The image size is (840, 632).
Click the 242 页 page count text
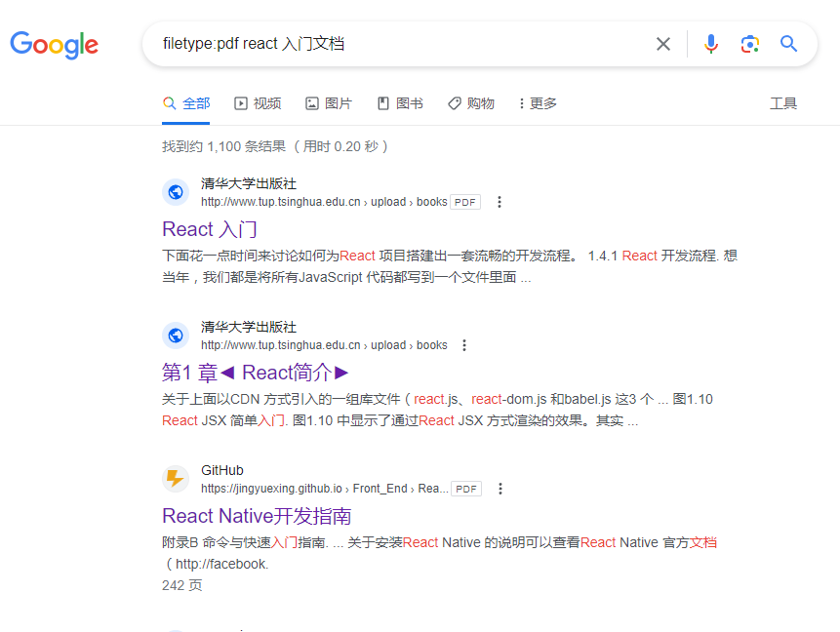point(182,585)
